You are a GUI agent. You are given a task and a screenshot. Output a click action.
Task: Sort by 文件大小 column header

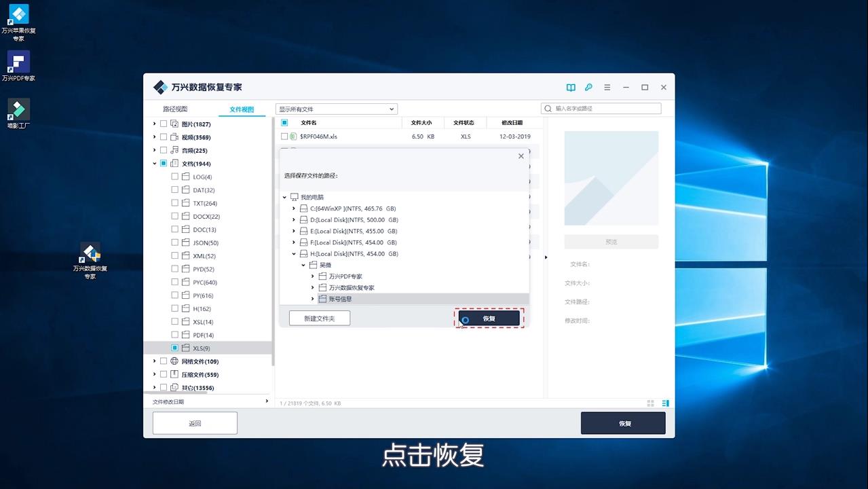[421, 123]
